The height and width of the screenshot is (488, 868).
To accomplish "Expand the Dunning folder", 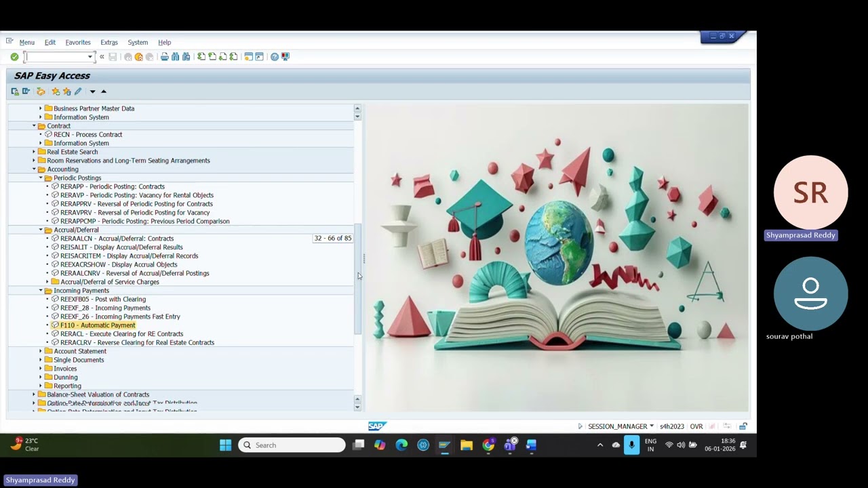I will click(41, 378).
